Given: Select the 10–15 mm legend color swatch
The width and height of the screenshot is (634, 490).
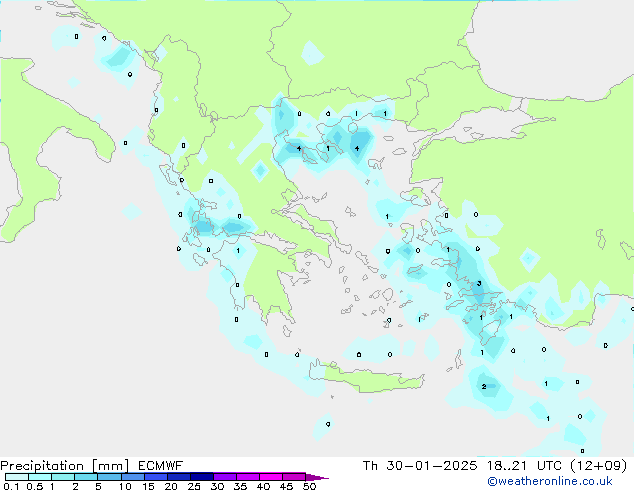Looking at the screenshot, I should pyautogui.click(x=132, y=477).
